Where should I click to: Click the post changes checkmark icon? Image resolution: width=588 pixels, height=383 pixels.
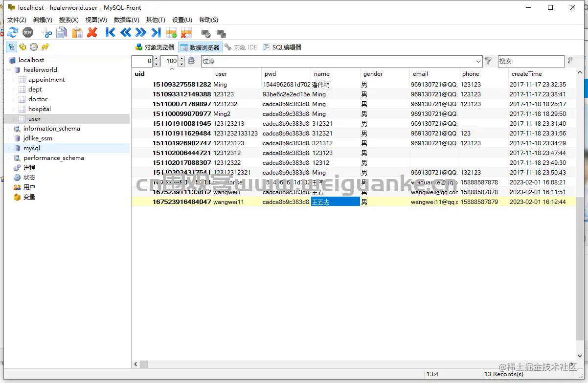click(206, 33)
